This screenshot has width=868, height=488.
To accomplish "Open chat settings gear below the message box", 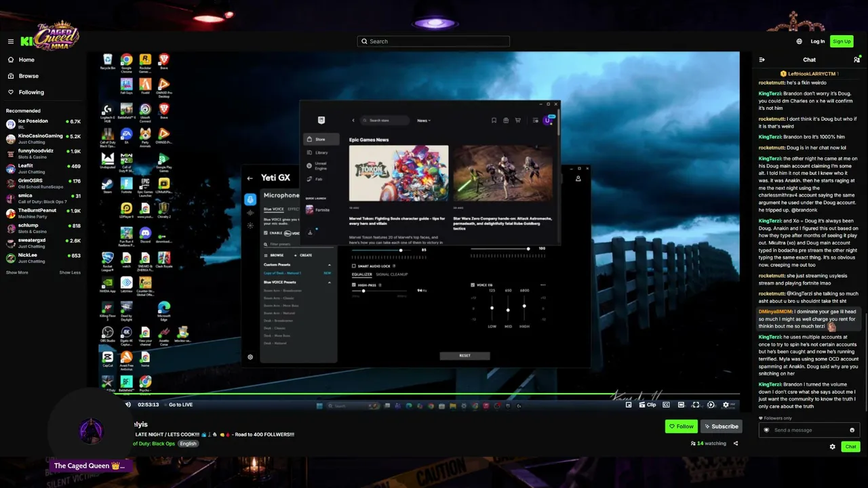I will point(833,447).
